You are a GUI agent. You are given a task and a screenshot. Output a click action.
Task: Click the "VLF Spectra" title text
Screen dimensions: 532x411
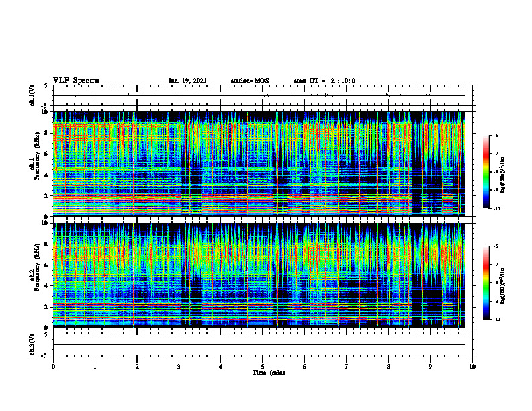(x=76, y=81)
